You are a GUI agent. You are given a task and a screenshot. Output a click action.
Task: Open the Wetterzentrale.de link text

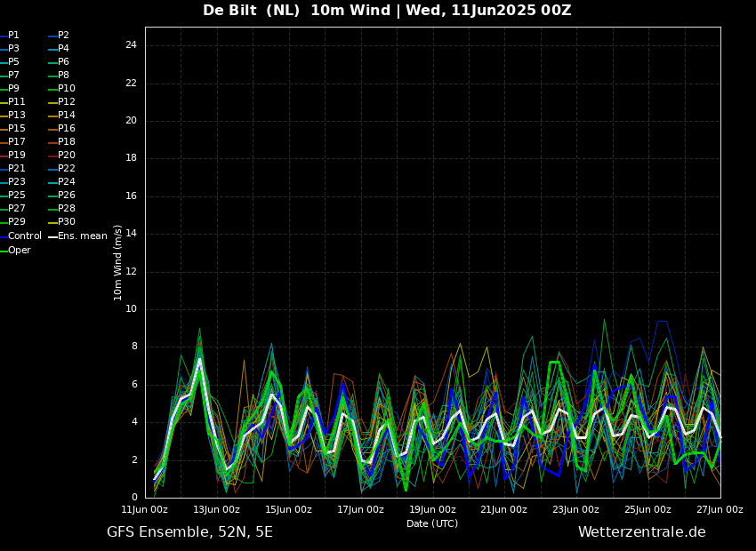(x=641, y=532)
